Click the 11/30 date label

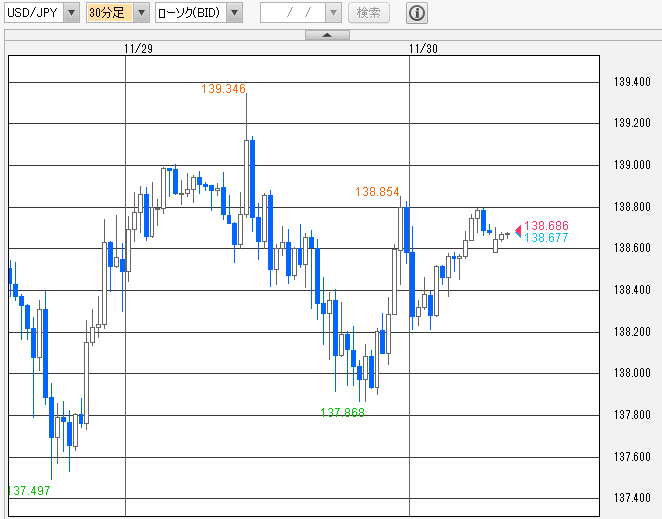(423, 49)
